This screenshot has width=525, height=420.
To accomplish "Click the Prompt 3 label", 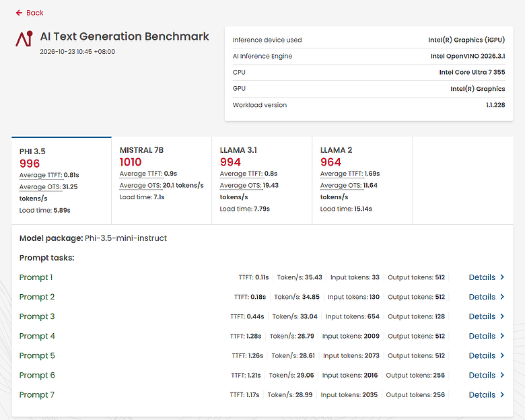I will coord(37,316).
